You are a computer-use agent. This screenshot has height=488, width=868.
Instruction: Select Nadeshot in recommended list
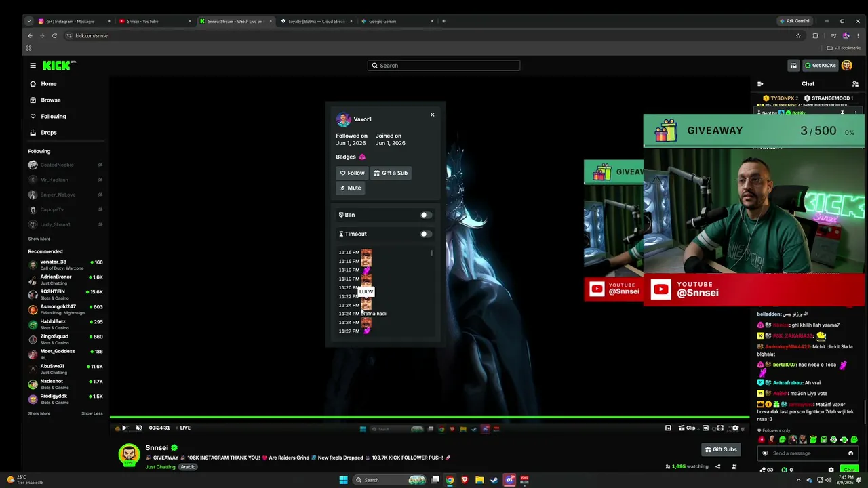[x=66, y=384]
